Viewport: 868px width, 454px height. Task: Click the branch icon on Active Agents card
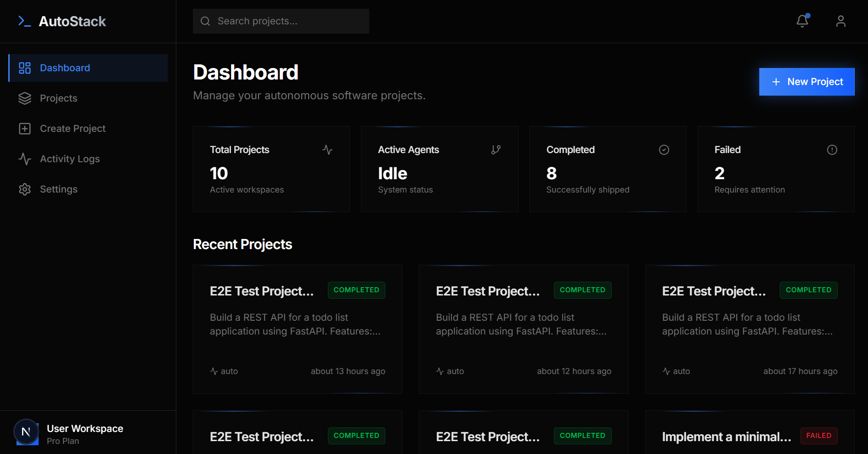496,150
